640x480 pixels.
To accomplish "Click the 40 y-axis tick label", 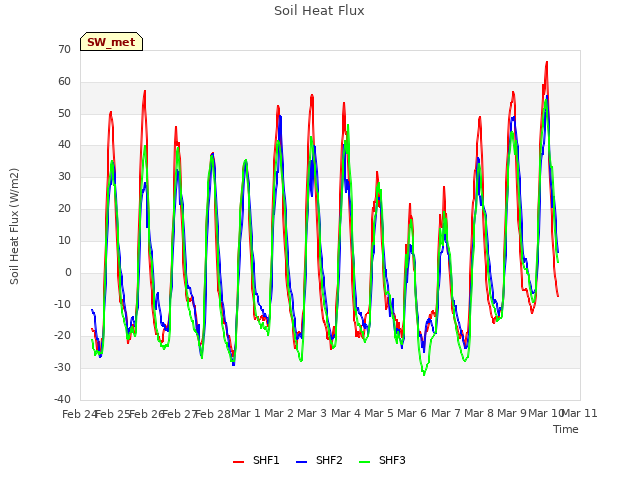I will pyautogui.click(x=64, y=144).
